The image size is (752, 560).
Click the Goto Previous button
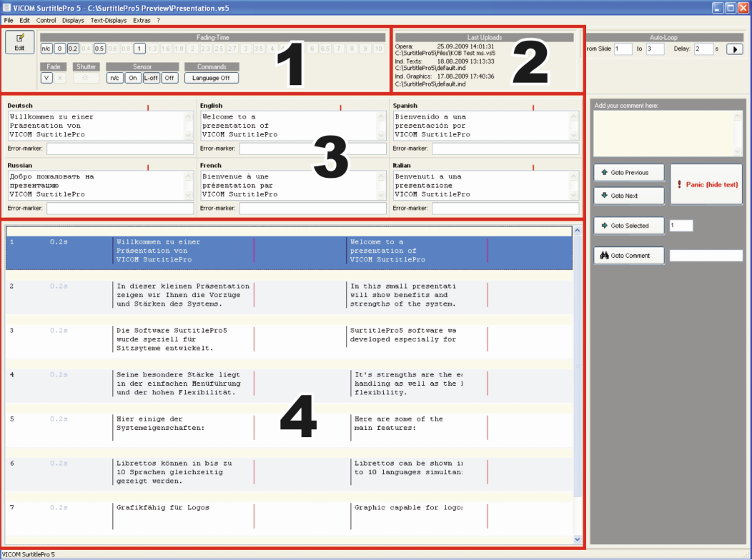[x=629, y=172]
